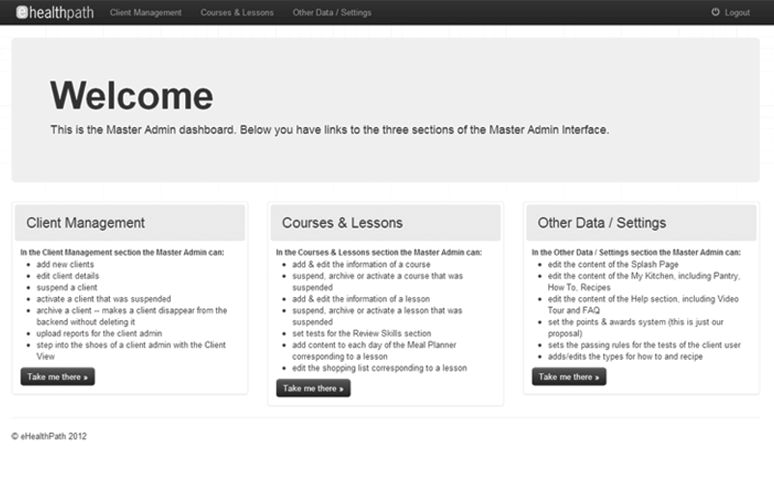Click the large Welcome heading

[131, 96]
